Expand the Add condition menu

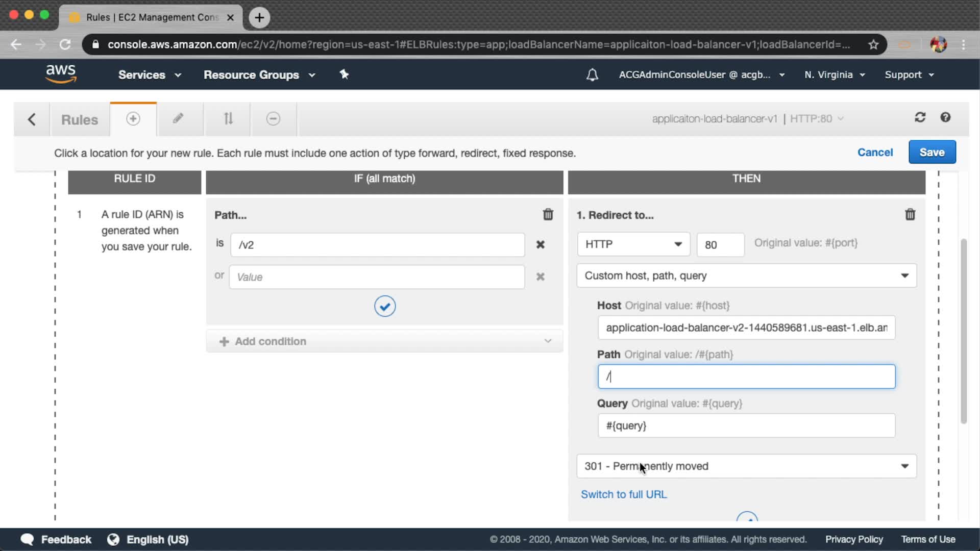coord(384,341)
